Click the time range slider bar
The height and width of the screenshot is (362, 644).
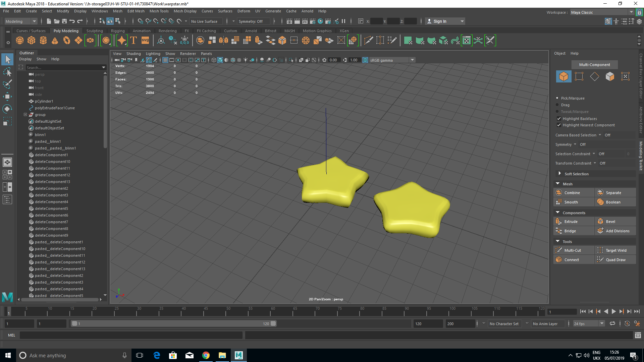(173, 324)
